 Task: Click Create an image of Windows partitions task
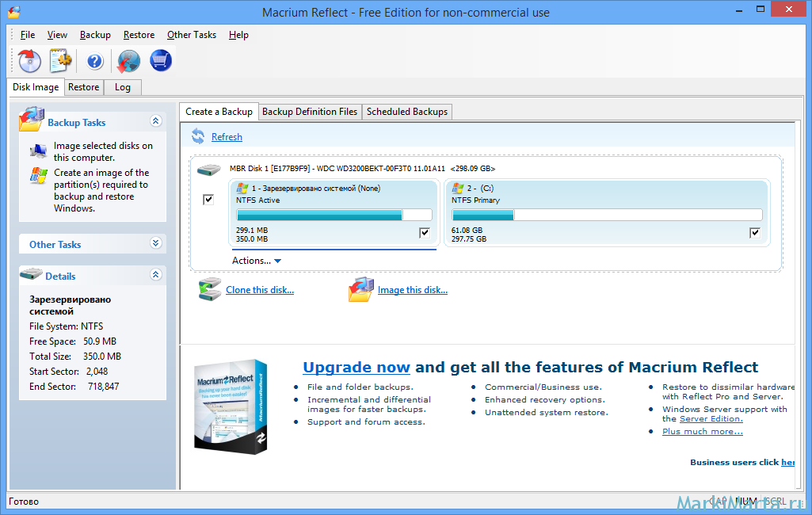point(101,190)
